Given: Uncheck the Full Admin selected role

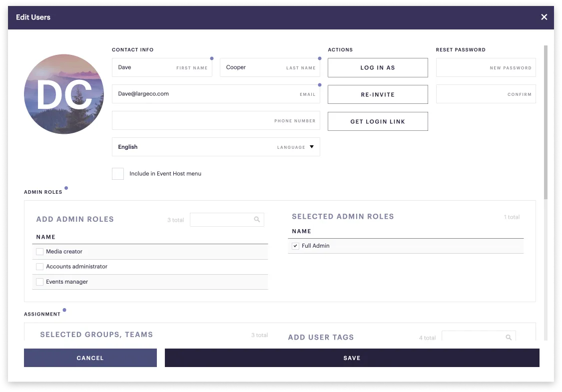Looking at the screenshot, I should tap(295, 246).
